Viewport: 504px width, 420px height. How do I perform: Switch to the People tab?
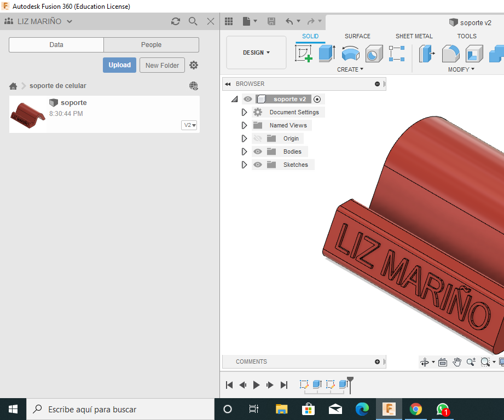(x=151, y=45)
